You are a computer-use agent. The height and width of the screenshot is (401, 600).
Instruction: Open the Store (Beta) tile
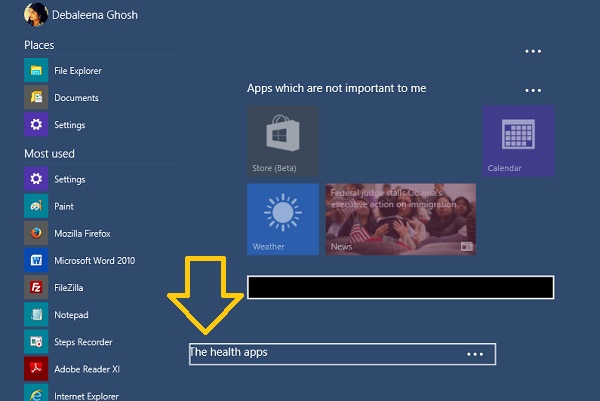(x=283, y=141)
